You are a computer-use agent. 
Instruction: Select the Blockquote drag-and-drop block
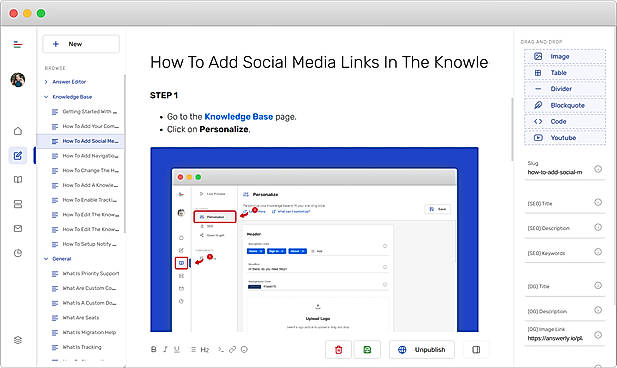565,105
